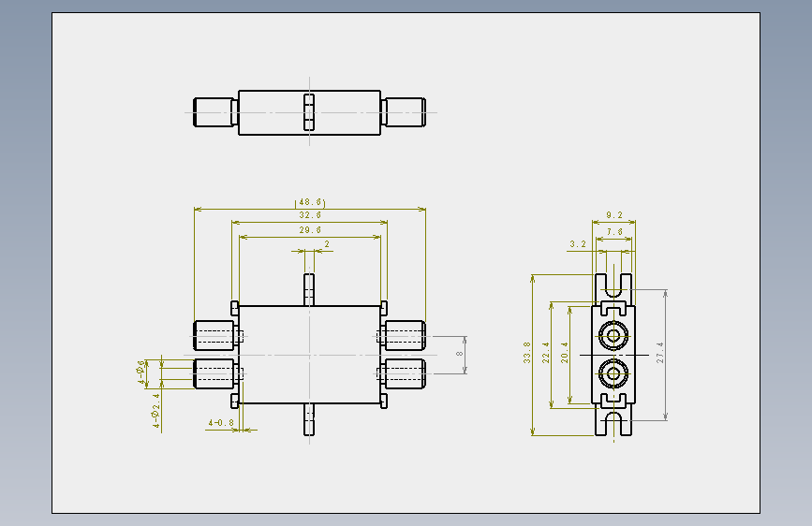Select the (48.6) overall length dimension

[x=310, y=202]
